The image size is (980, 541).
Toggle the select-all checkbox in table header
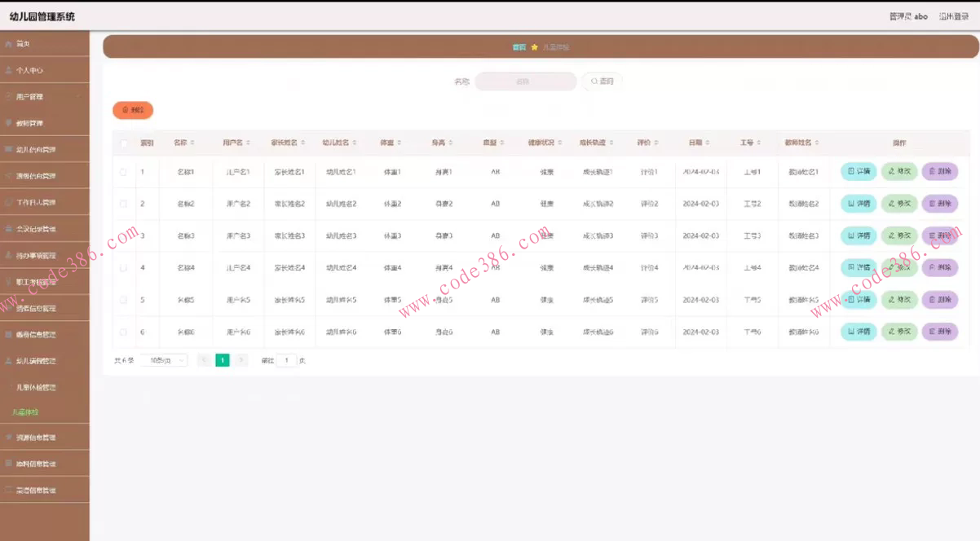click(x=124, y=143)
